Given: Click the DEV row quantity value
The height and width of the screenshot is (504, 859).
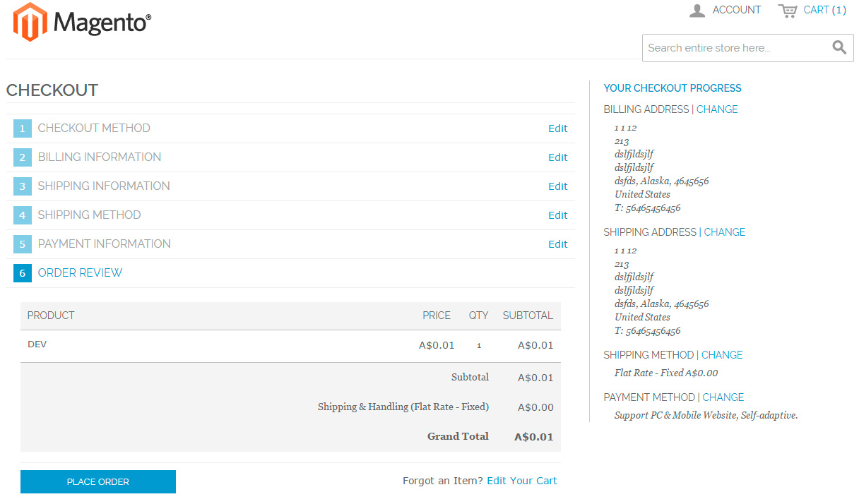Looking at the screenshot, I should [x=479, y=346].
